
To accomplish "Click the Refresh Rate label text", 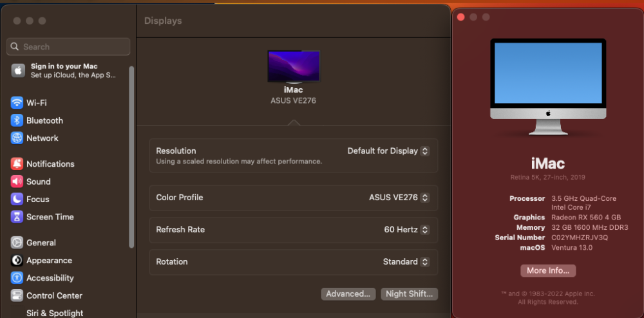I will click(180, 229).
